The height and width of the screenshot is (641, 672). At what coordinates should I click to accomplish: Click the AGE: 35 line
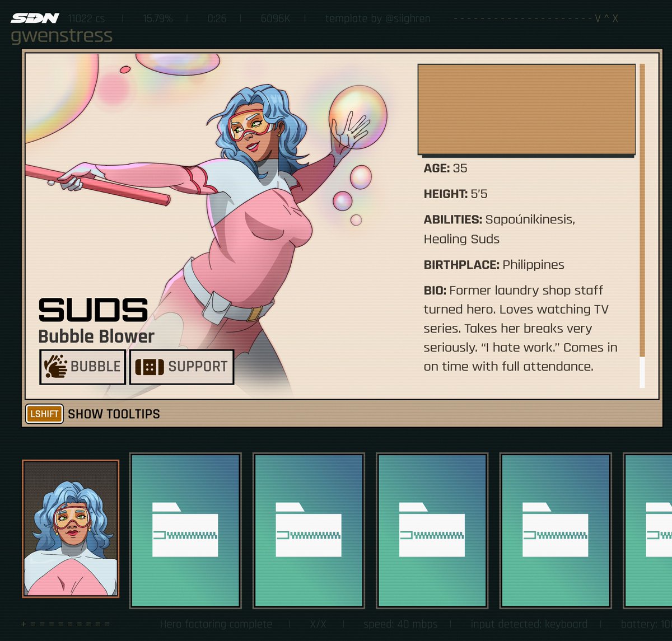click(x=445, y=168)
